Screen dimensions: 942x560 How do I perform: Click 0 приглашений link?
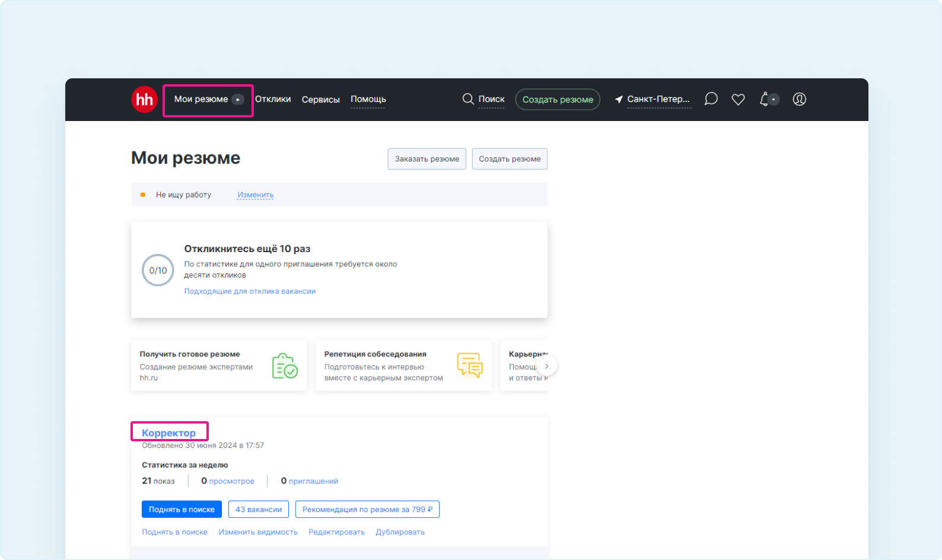[x=310, y=481]
